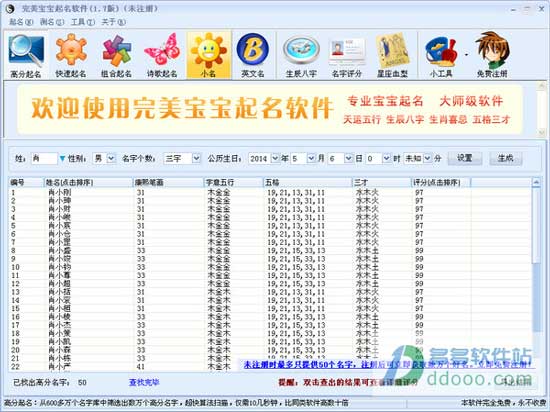Screen dimensions: 550x412
Task: Click the 五格 column header
Action: [308, 182]
